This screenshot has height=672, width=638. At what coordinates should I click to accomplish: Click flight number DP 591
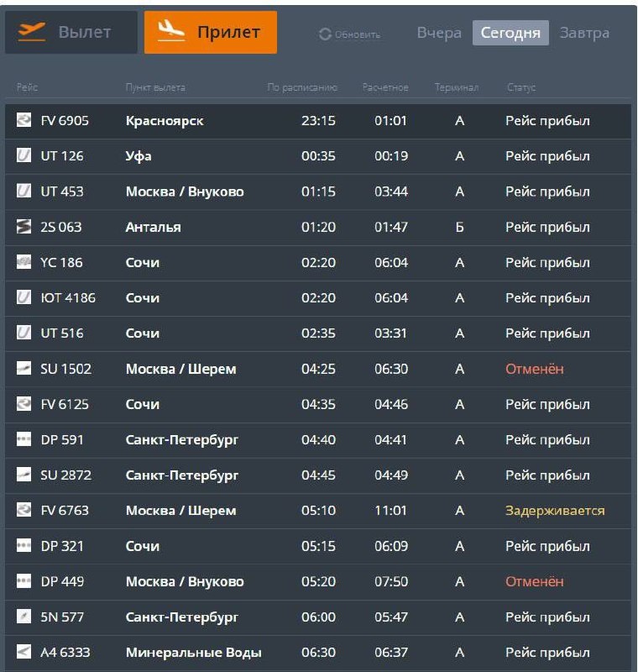coord(62,439)
